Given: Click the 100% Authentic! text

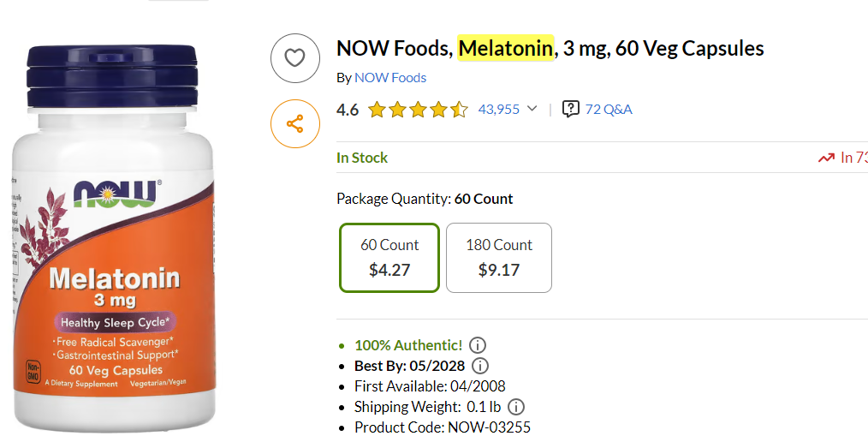Looking at the screenshot, I should coord(408,345).
